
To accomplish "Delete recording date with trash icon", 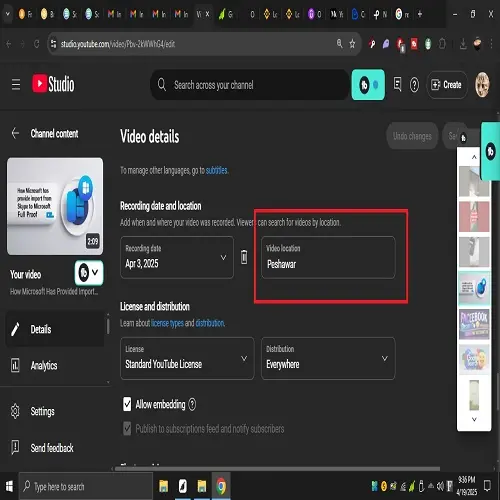I will [244, 257].
